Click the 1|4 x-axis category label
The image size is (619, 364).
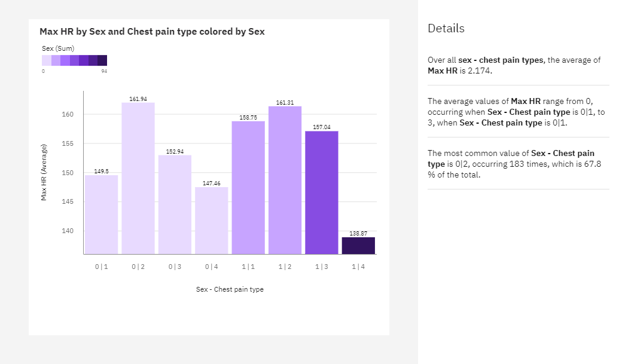[x=358, y=267]
